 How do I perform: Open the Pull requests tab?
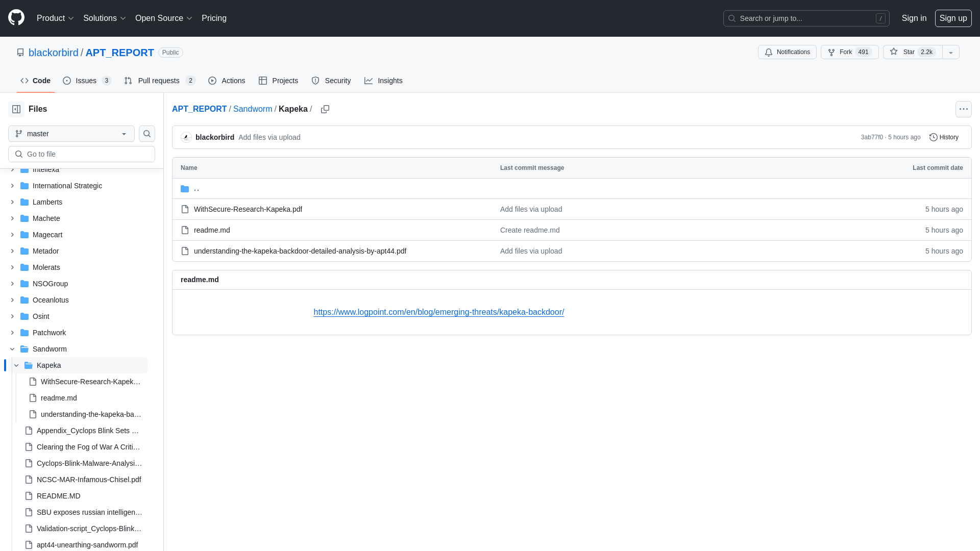[160, 81]
